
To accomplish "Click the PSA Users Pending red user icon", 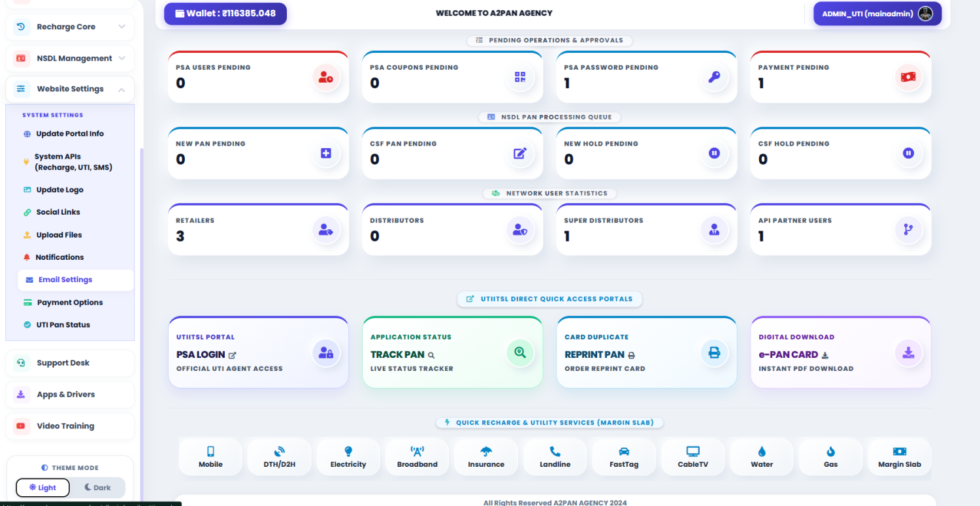I will [326, 77].
